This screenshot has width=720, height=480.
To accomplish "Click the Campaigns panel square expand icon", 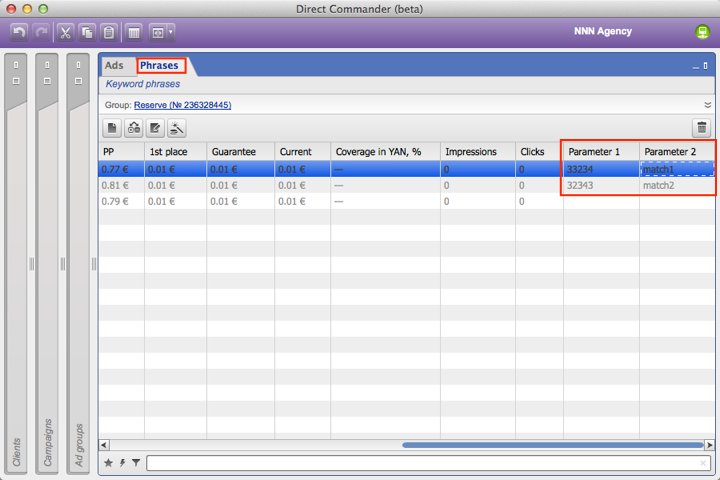I will pyautogui.click(x=47, y=81).
